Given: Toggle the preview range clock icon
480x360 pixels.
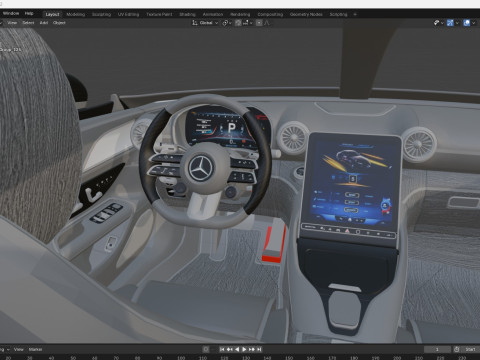Looking at the screenshot, I should pyautogui.click(x=456, y=349).
